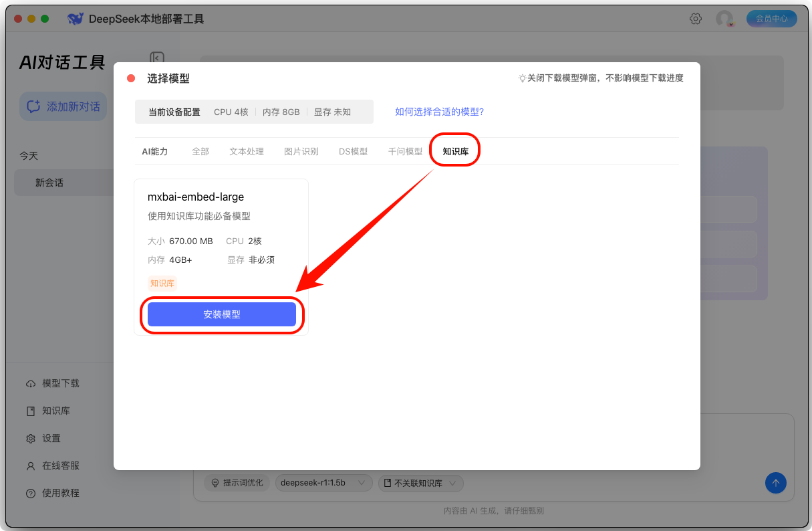Click the 当前设备配置 label
This screenshot has height=531, width=812.
tap(174, 112)
